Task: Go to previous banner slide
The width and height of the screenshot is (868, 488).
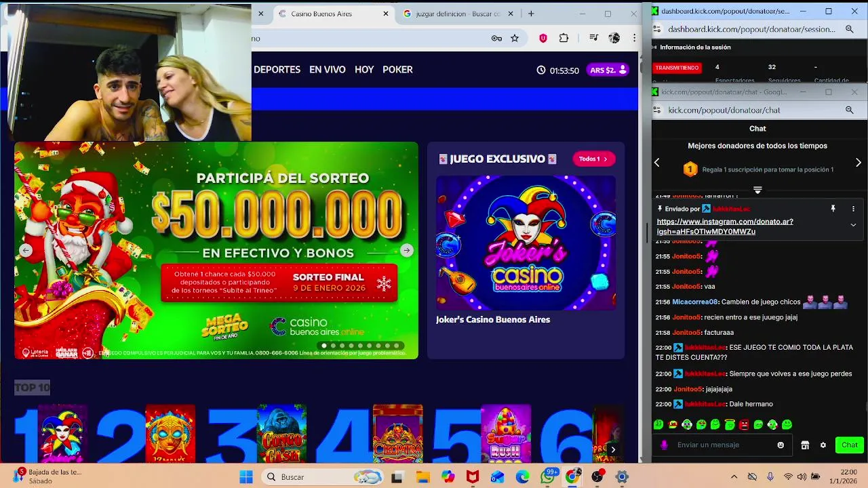Action: [26, 250]
